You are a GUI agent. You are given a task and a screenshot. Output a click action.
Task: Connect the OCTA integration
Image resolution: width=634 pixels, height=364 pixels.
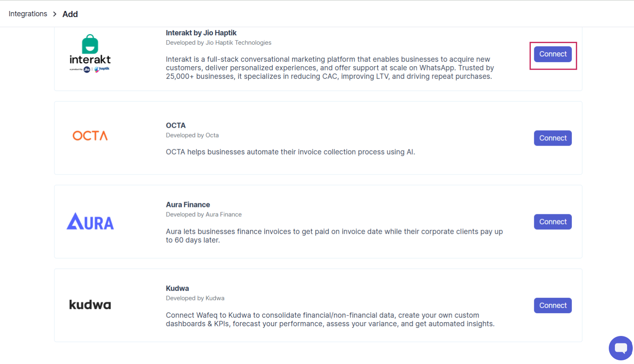553,138
